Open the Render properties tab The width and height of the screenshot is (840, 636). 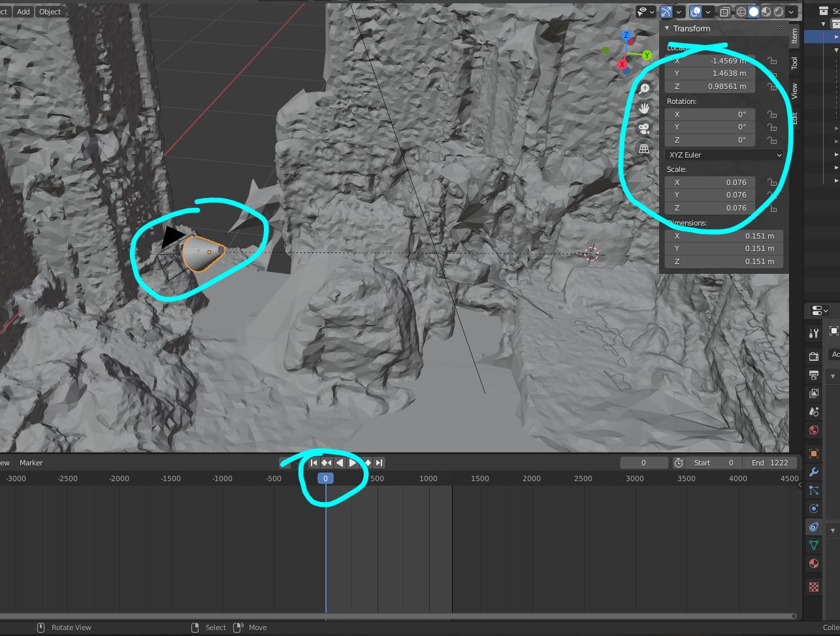coord(814,356)
